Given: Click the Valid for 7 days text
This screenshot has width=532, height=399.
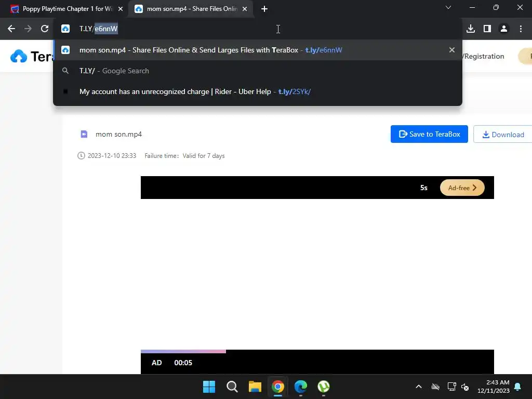Looking at the screenshot, I should click(x=204, y=156).
